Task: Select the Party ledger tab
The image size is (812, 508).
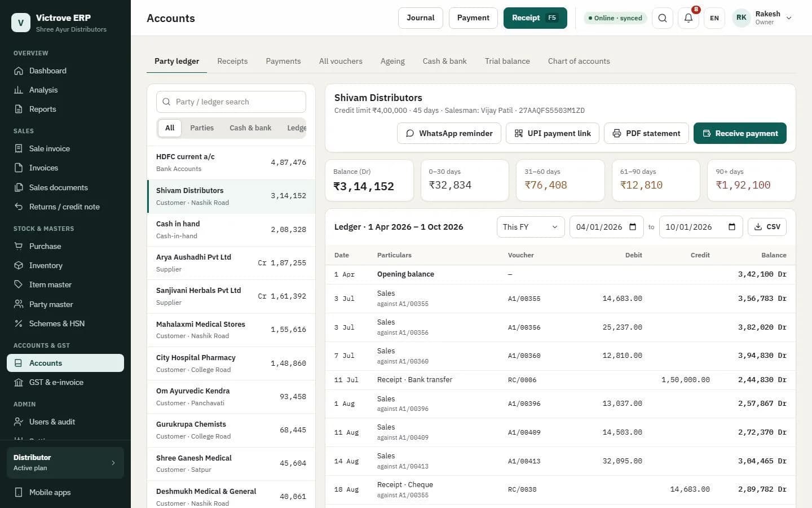Action: (x=176, y=61)
